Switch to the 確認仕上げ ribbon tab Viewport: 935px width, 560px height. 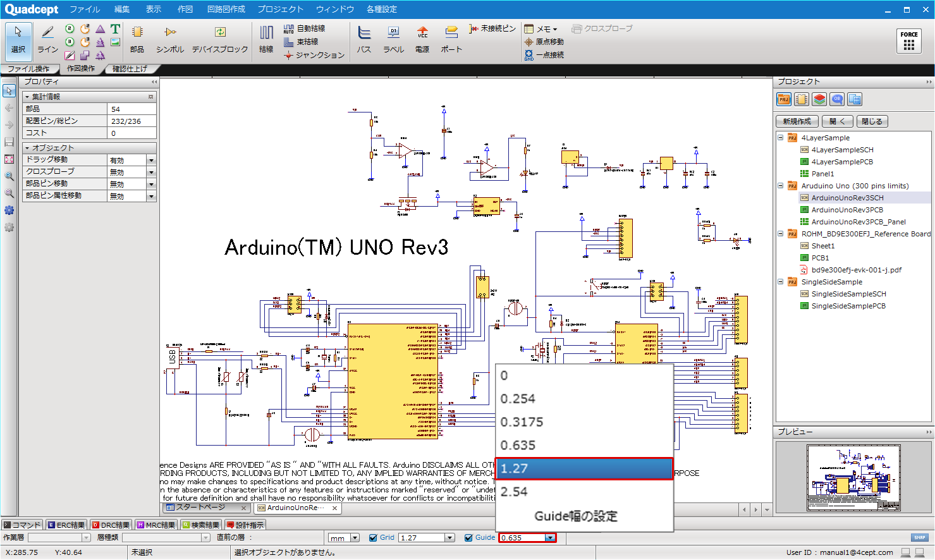click(x=130, y=69)
